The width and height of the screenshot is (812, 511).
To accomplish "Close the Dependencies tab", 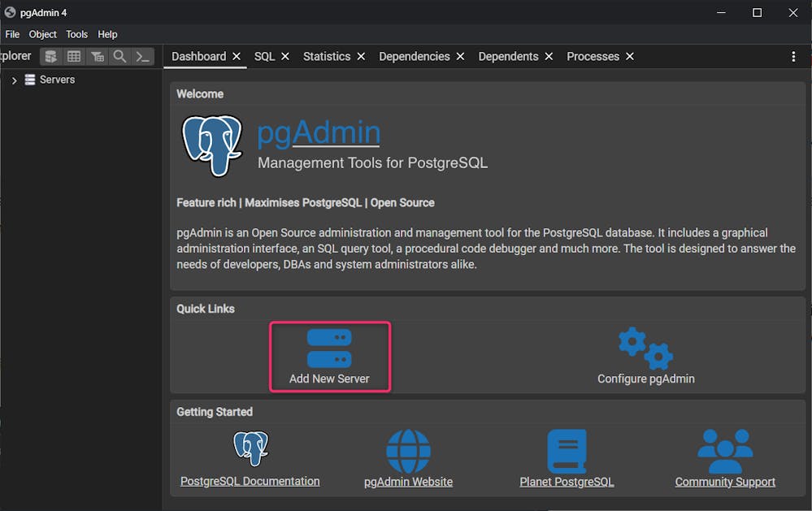I will point(460,56).
